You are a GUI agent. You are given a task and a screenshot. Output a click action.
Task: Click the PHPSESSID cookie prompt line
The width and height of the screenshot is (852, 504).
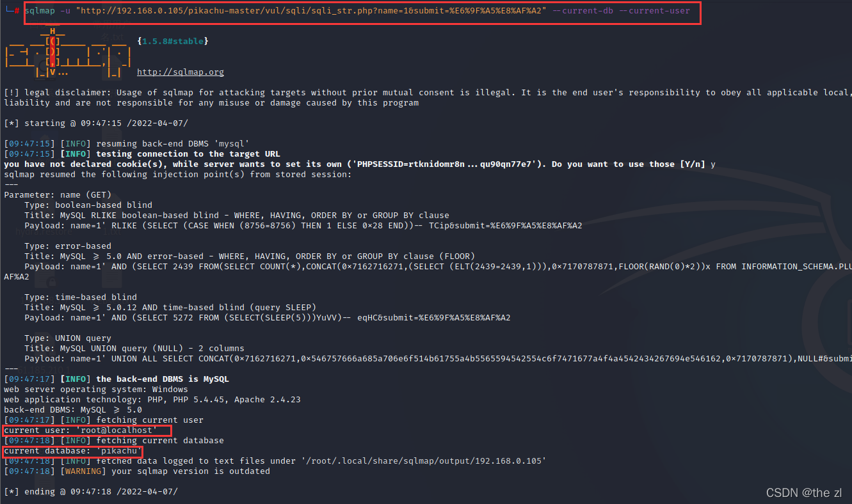[360, 164]
